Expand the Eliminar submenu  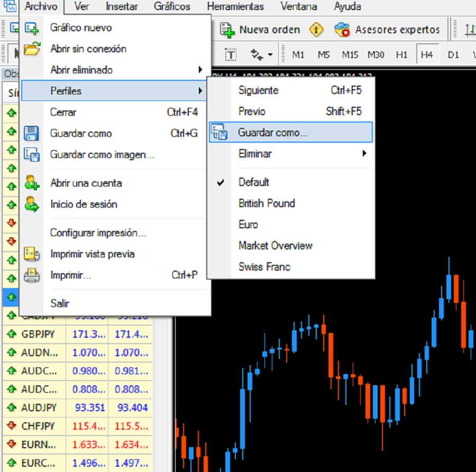291,154
